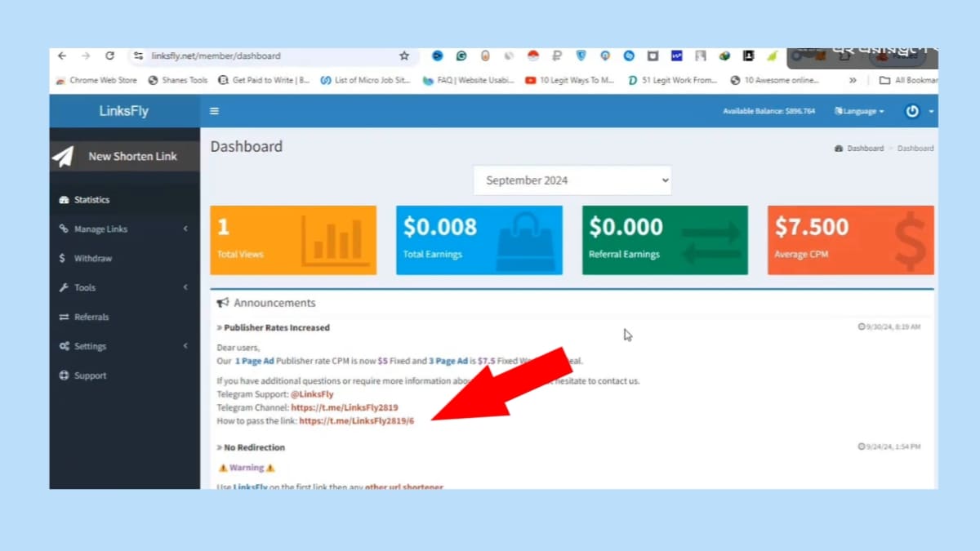This screenshot has height=551, width=980.
Task: Go to Referrals in the sidebar
Action: (x=91, y=318)
